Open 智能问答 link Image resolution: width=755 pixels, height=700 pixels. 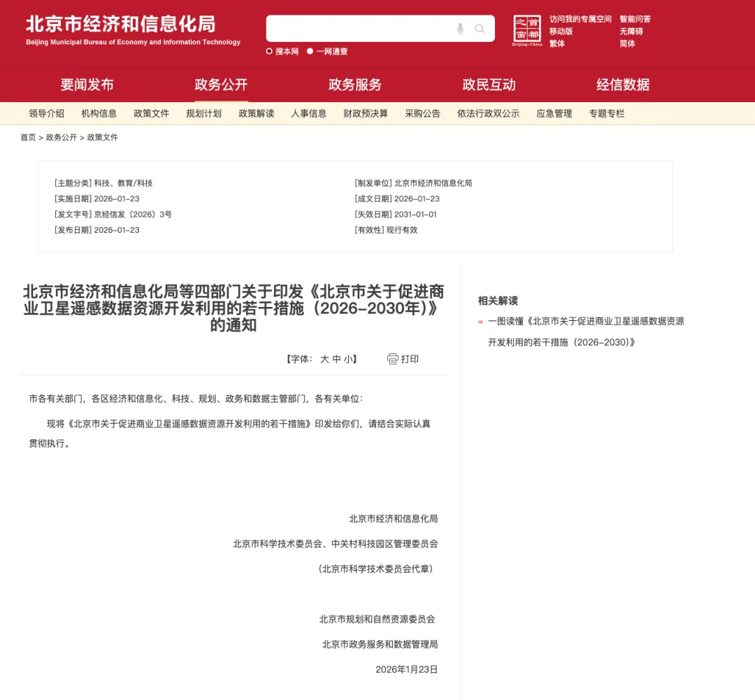click(x=635, y=19)
